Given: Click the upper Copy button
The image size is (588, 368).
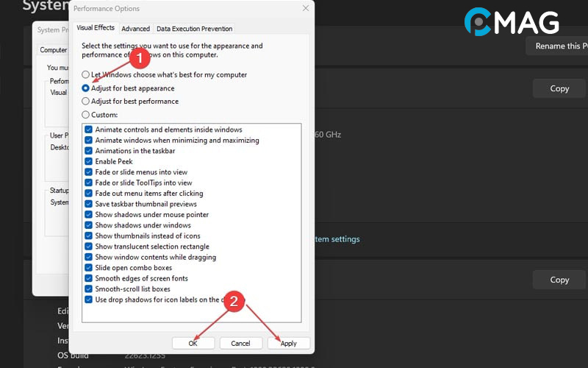Looking at the screenshot, I should click(x=559, y=88).
